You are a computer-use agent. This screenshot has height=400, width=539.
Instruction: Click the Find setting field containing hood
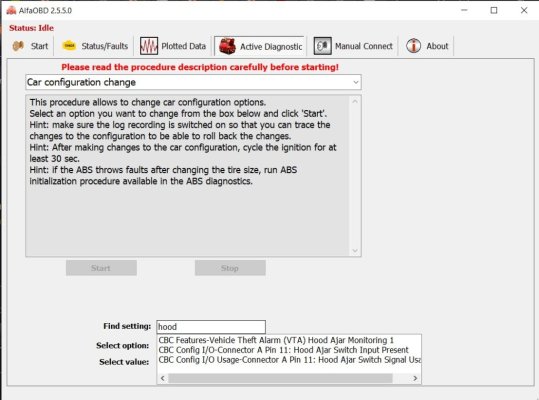click(211, 327)
